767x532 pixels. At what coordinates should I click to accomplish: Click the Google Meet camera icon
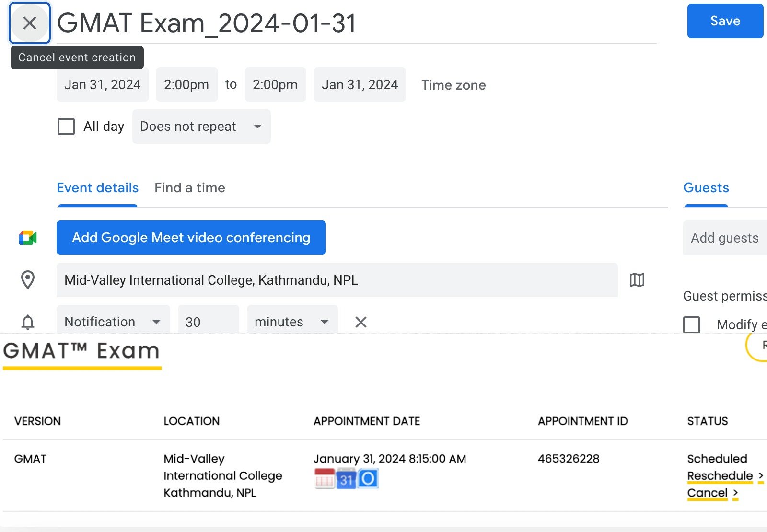28,238
